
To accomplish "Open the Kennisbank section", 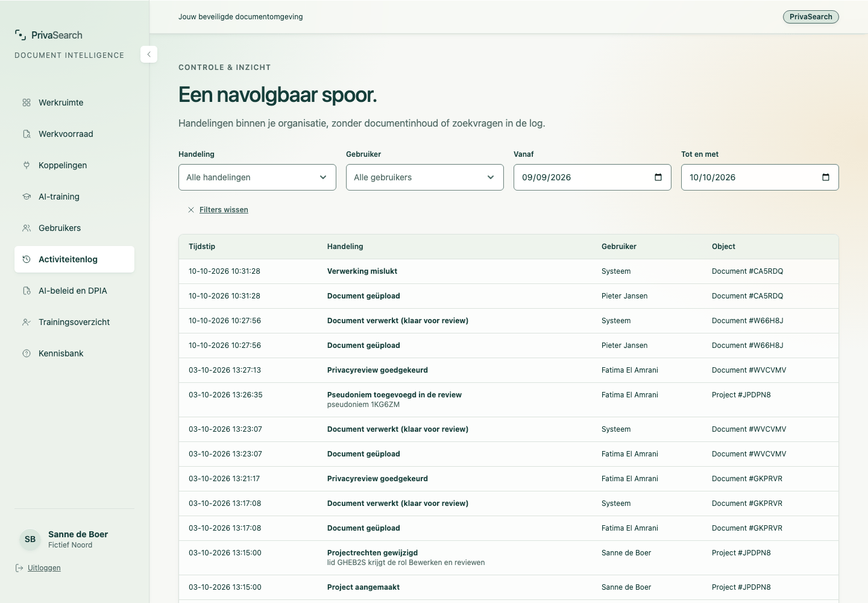I will (74, 353).
